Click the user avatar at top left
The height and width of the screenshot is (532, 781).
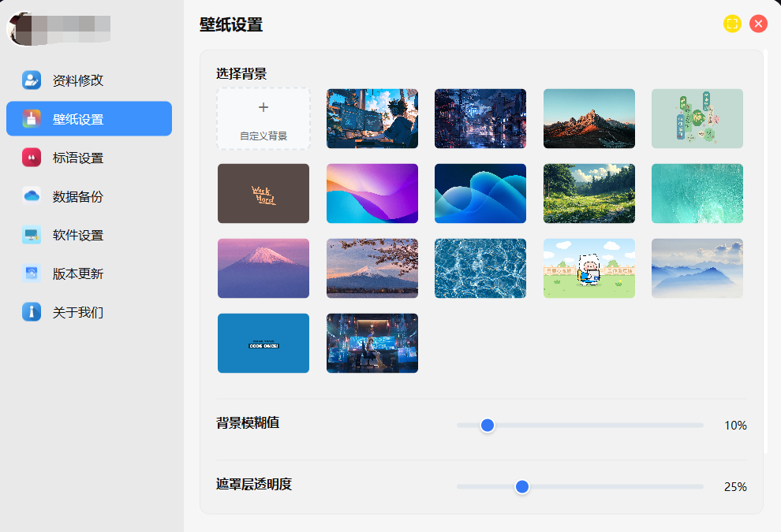[x=22, y=28]
